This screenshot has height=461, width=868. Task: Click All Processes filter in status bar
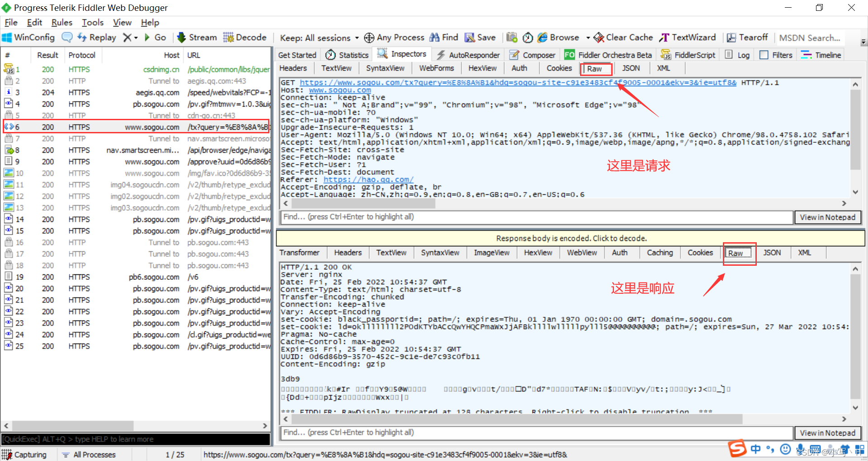coord(89,455)
